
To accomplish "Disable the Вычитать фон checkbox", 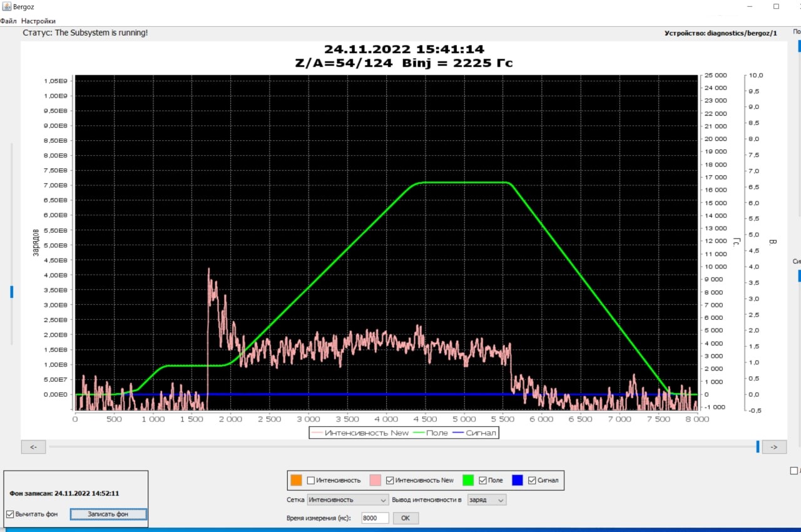I will [x=10, y=514].
